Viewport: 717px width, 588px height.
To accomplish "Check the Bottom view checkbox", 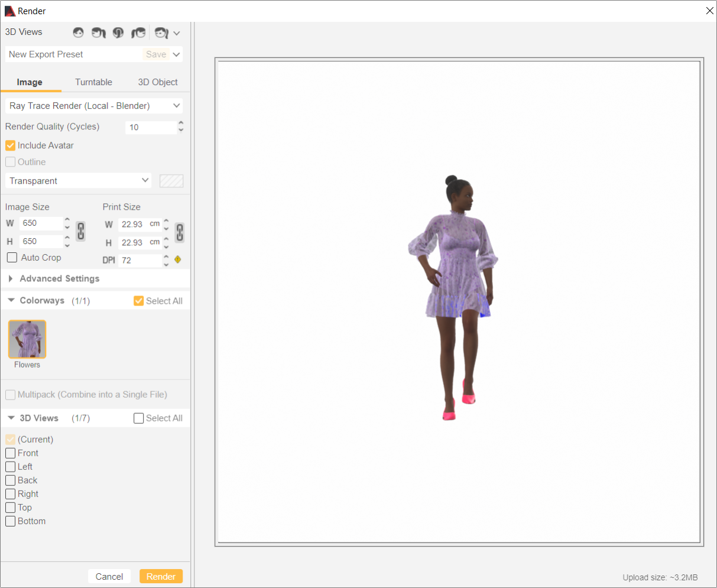I will [10, 521].
